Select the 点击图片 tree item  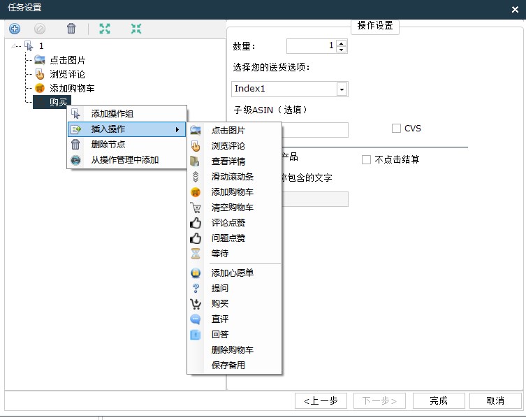click(x=68, y=60)
